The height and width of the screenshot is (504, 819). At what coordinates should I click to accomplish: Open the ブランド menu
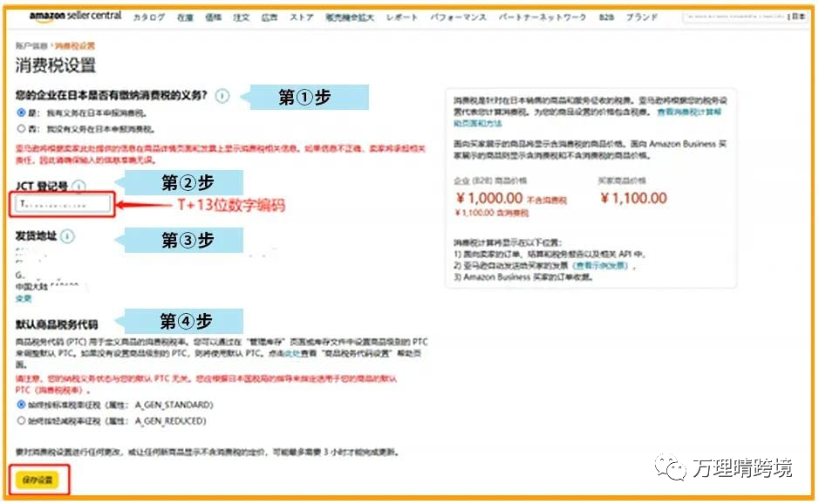click(642, 17)
